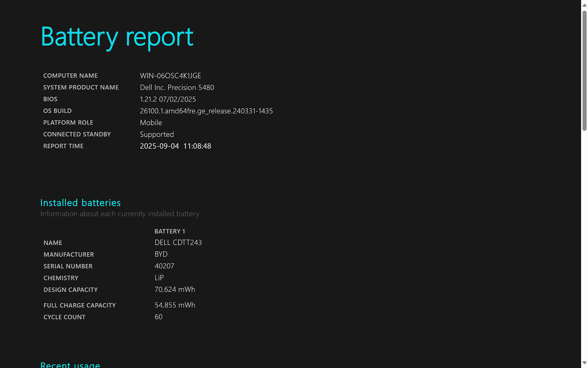
Task: Click chemistry value LiP
Action: [x=159, y=278]
